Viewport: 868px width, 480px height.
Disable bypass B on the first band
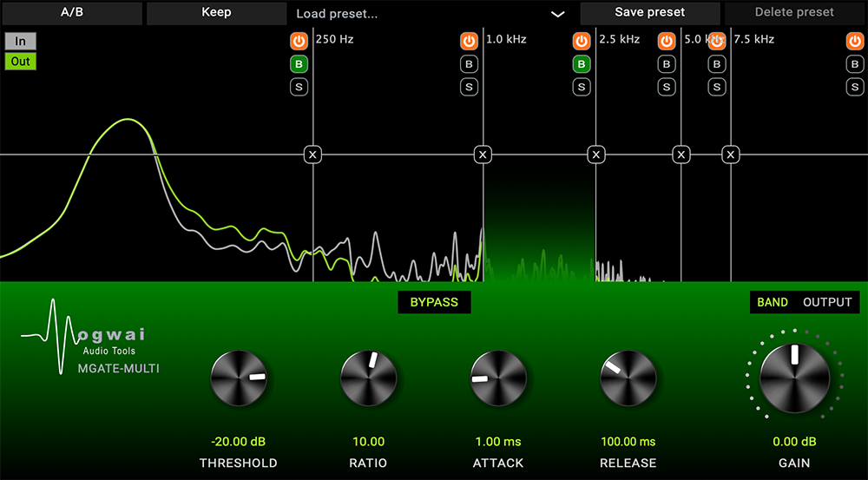[x=299, y=64]
